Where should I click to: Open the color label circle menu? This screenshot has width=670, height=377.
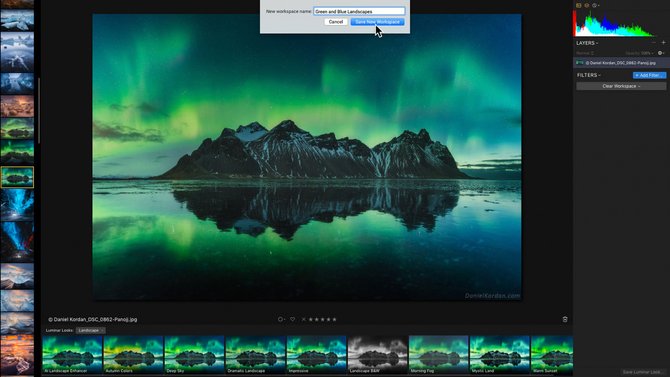pyautogui.click(x=281, y=319)
